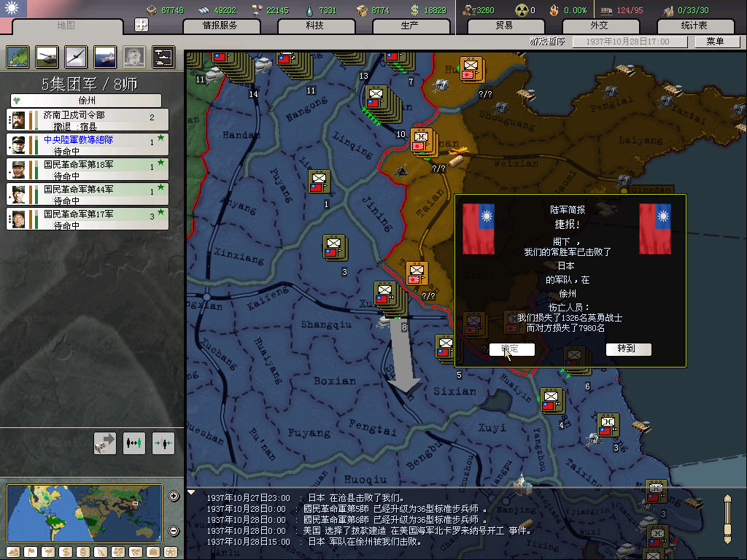The height and width of the screenshot is (560, 747).
Task: Click the money dollar resource icon
Action: click(x=414, y=10)
